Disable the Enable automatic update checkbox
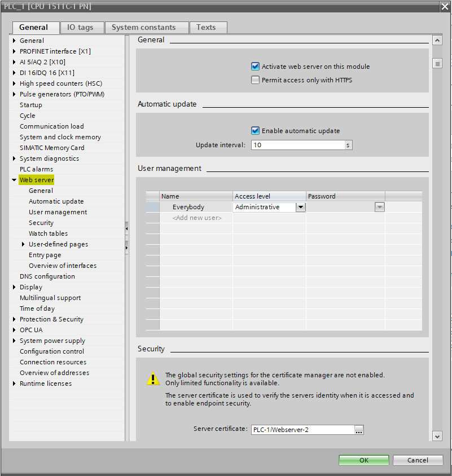Viewport: 452px width, 476px height. 256,131
